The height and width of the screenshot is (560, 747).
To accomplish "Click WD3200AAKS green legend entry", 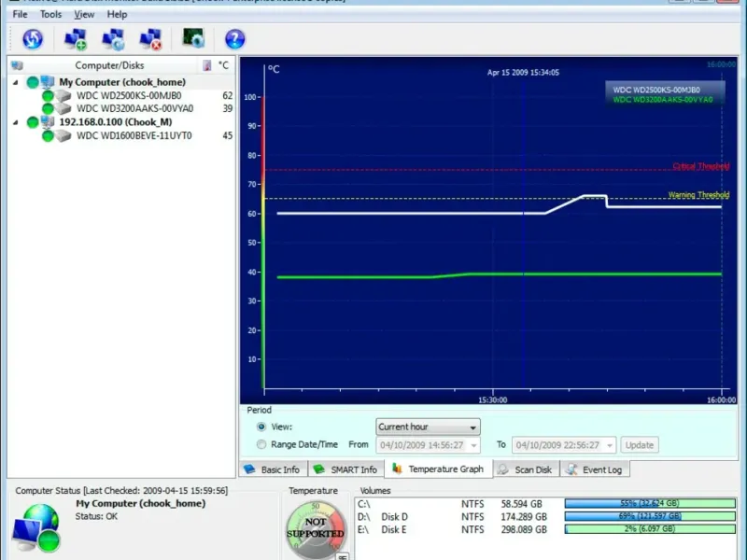I will tap(663, 100).
